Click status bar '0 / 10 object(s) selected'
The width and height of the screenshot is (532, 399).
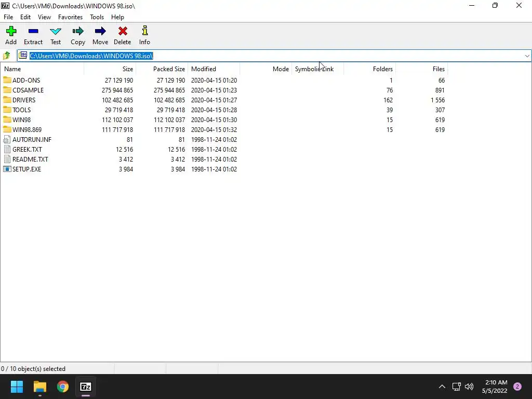tap(33, 369)
